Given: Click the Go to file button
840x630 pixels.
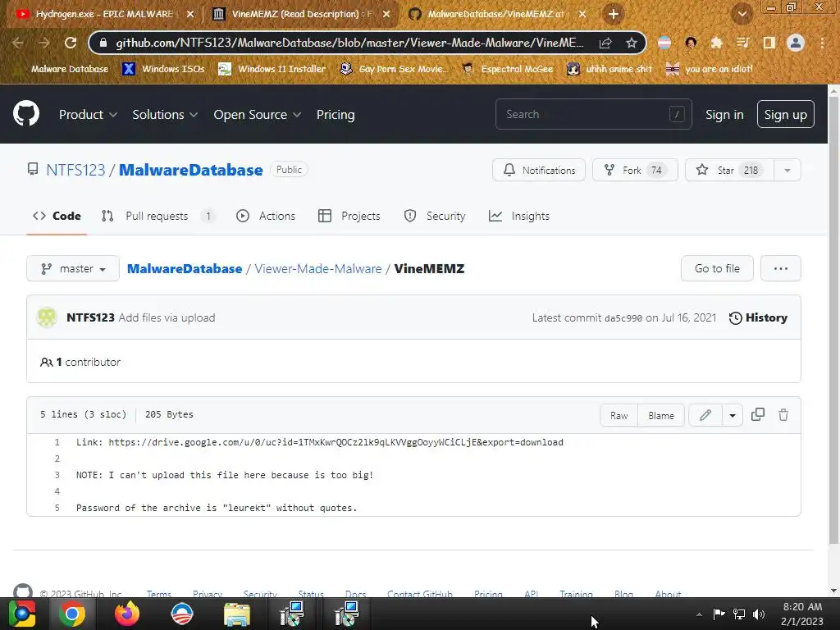Looking at the screenshot, I should 717,268.
